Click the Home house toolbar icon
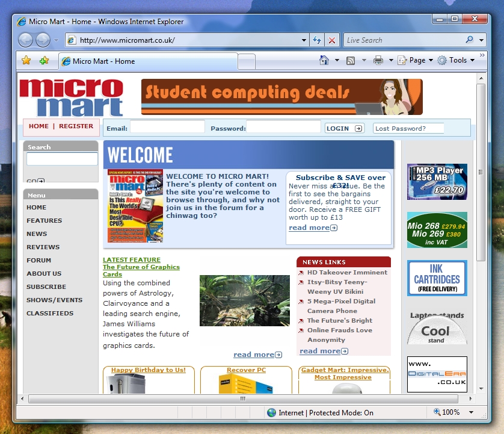Image resolution: width=504 pixels, height=434 pixels. [324, 60]
